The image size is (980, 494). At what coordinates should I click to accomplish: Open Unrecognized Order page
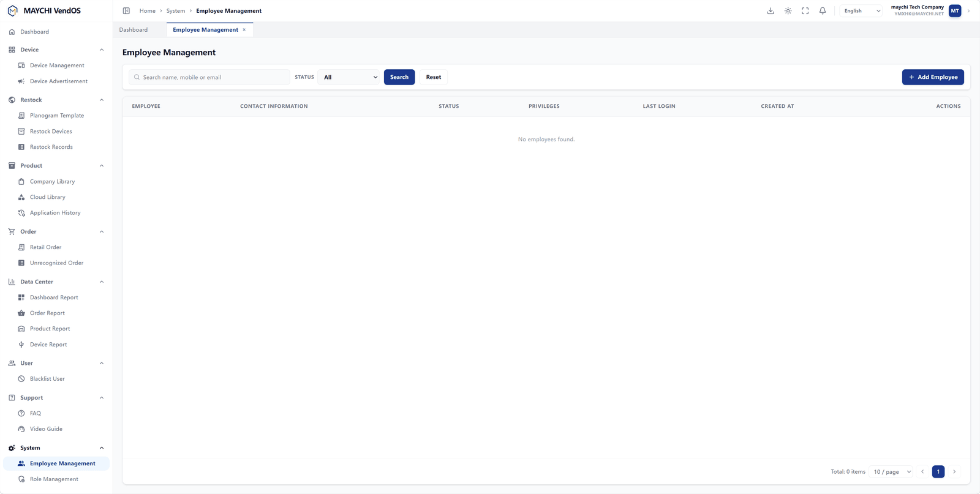[x=56, y=263]
